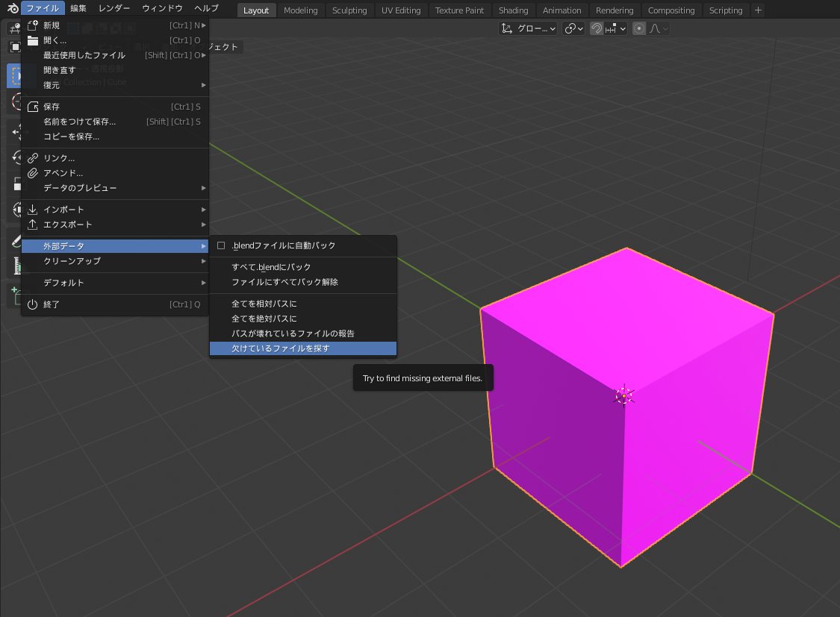
Task: Open the ウィンドウ menu
Action: 162,8
